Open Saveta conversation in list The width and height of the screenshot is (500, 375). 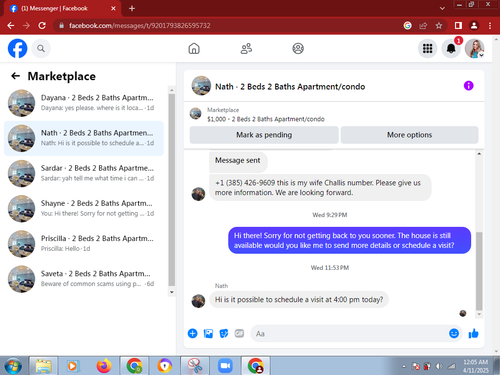(x=83, y=279)
